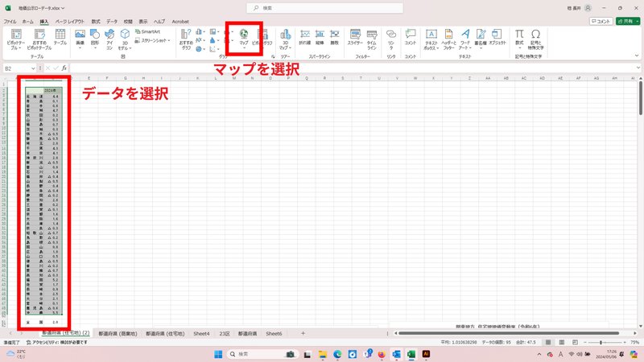Open the pie chart dropdown
Viewport: 644px width, 362px height.
tap(200, 49)
